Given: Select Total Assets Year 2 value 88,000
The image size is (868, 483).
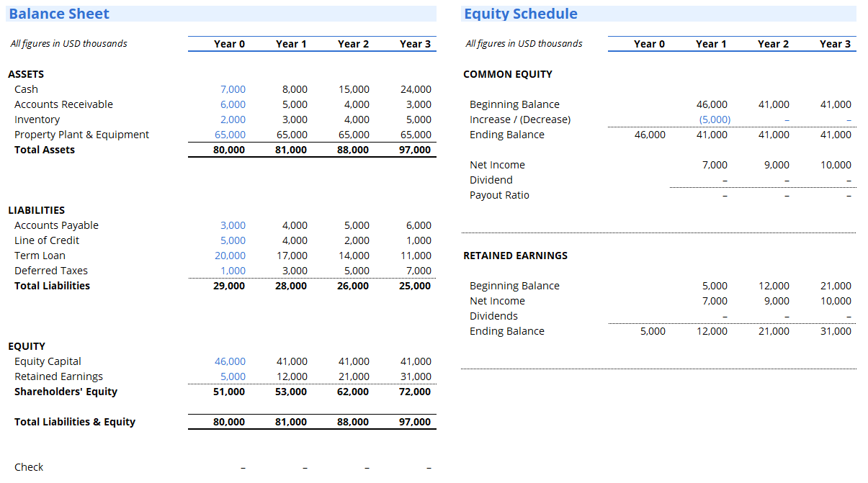Looking at the screenshot, I should (353, 150).
